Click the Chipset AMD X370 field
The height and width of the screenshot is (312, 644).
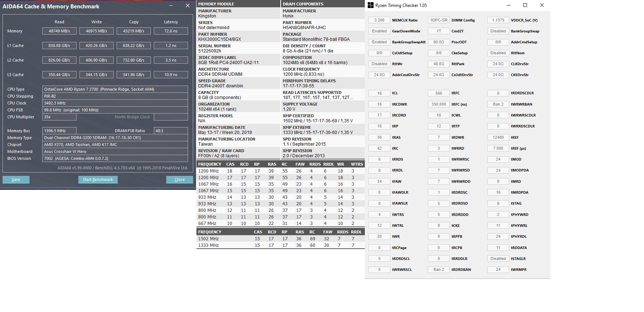115,145
